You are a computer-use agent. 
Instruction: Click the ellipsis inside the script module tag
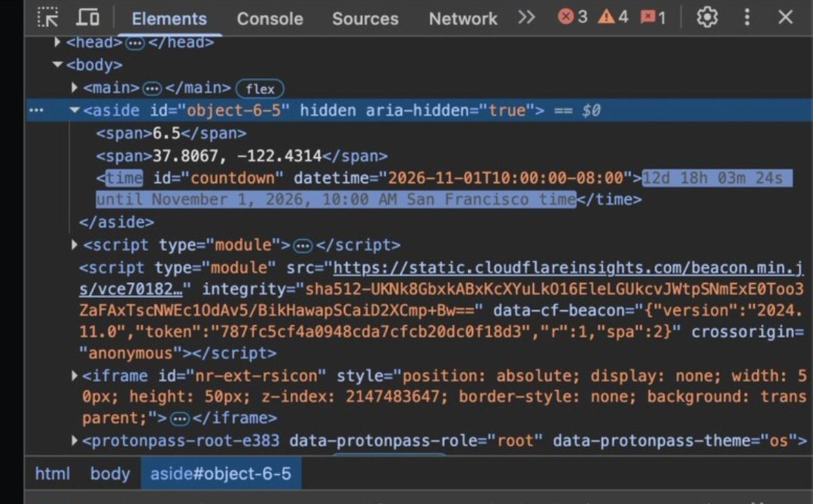pos(303,245)
